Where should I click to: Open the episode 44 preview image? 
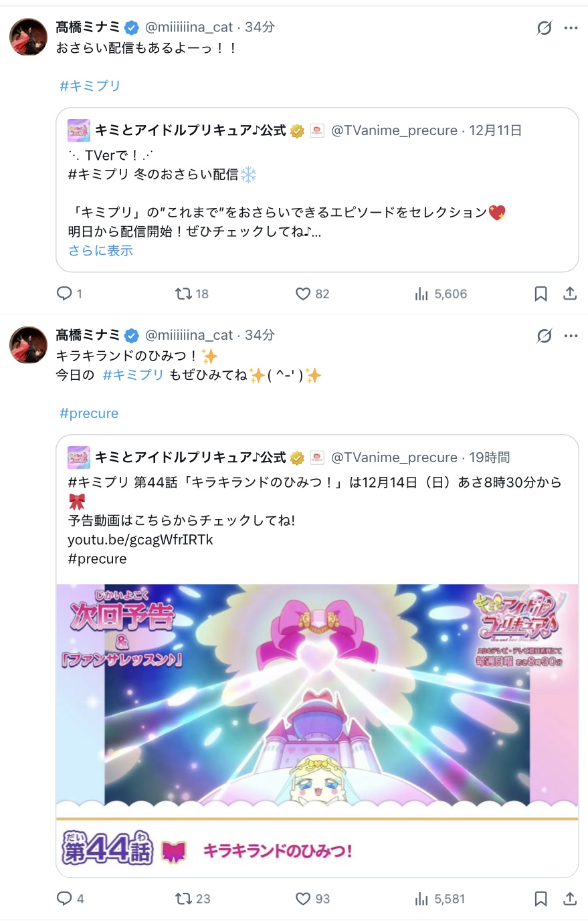point(317,730)
